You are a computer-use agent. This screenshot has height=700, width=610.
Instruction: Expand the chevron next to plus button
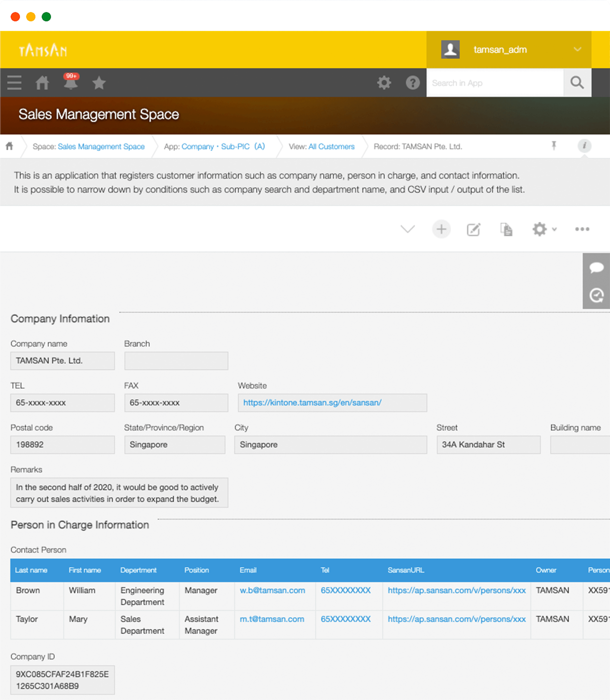tap(407, 229)
